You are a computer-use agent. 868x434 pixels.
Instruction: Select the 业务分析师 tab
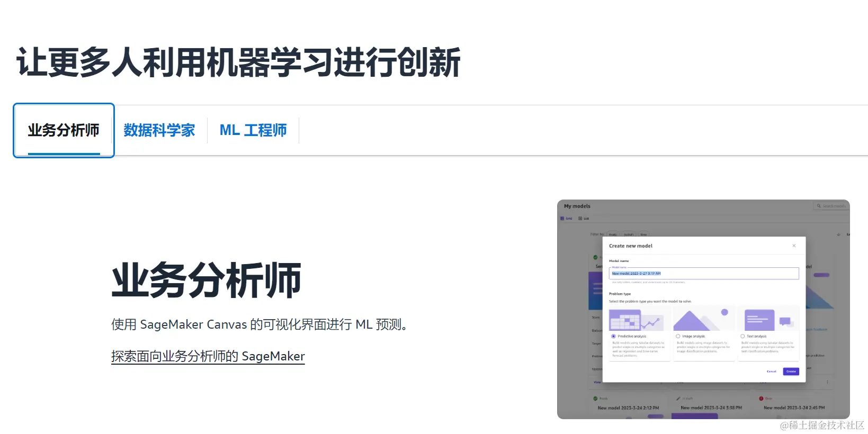point(64,130)
